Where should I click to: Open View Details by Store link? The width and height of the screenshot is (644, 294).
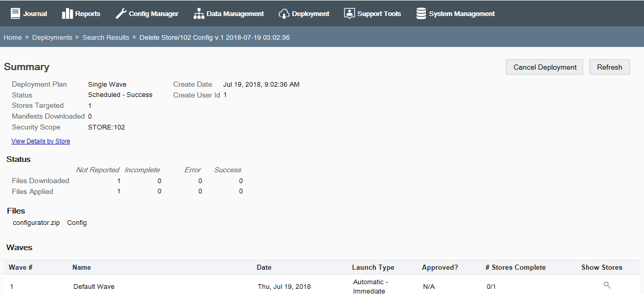(41, 141)
